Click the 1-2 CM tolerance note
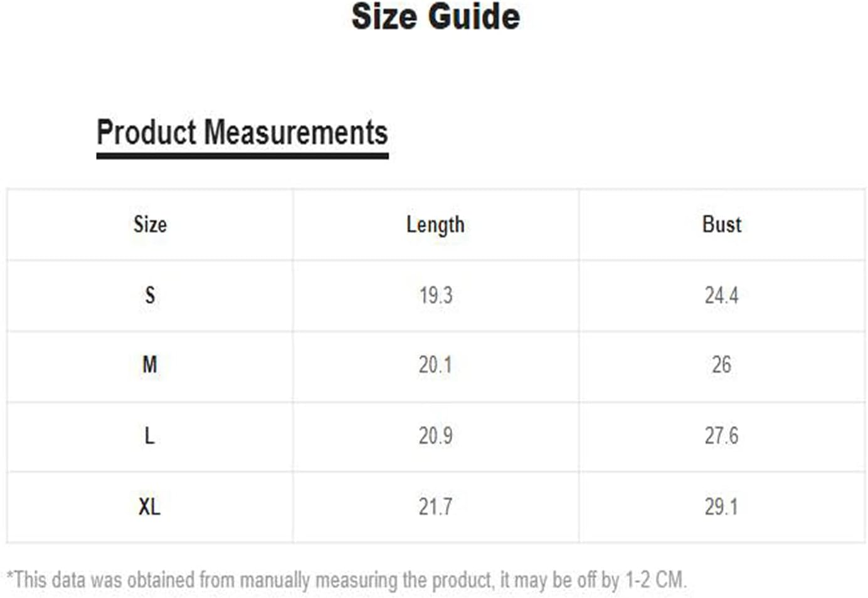868x598 pixels. (x=655, y=579)
